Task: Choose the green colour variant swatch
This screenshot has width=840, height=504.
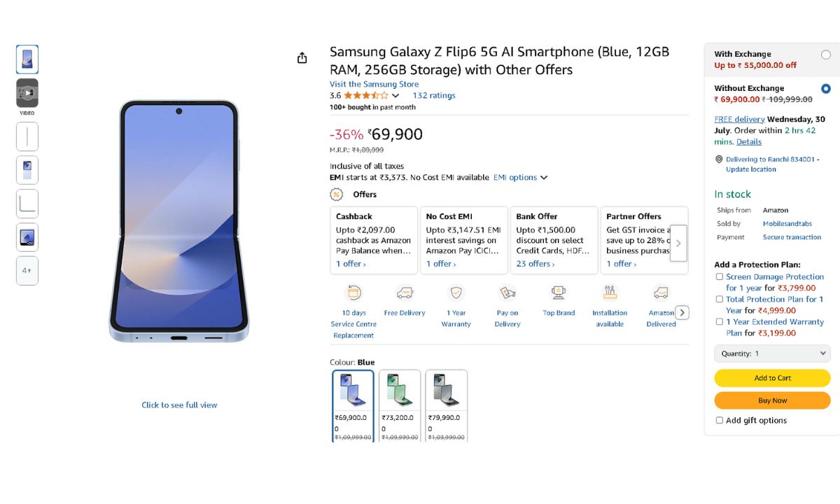Action: click(x=400, y=405)
